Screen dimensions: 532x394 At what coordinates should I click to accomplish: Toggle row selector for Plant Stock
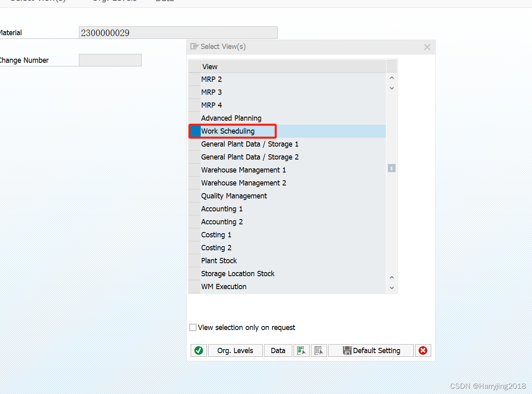pos(195,261)
